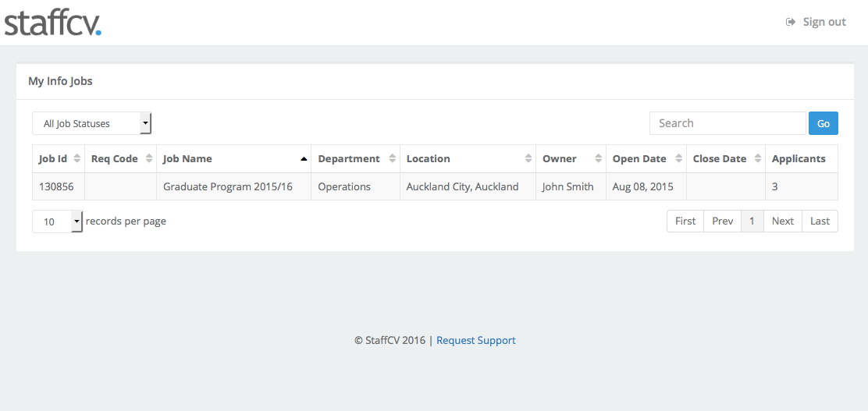Go to the Next page

coord(783,221)
